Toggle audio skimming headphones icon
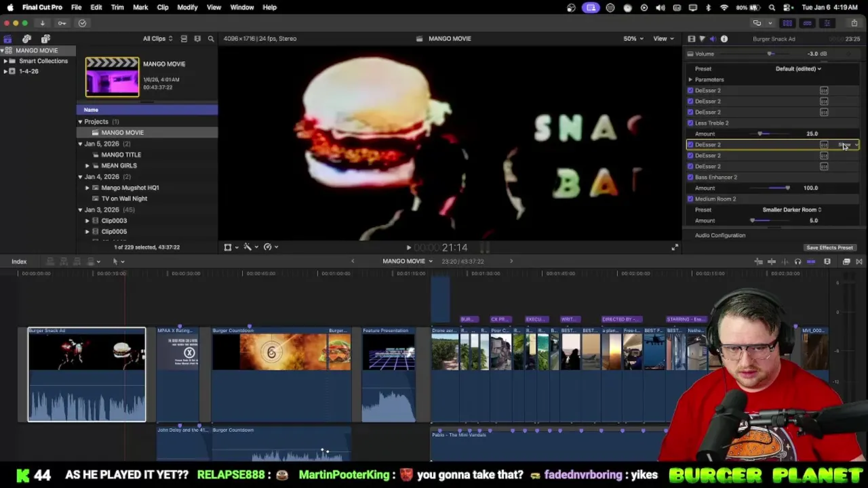This screenshot has width=868, height=488. click(x=797, y=262)
